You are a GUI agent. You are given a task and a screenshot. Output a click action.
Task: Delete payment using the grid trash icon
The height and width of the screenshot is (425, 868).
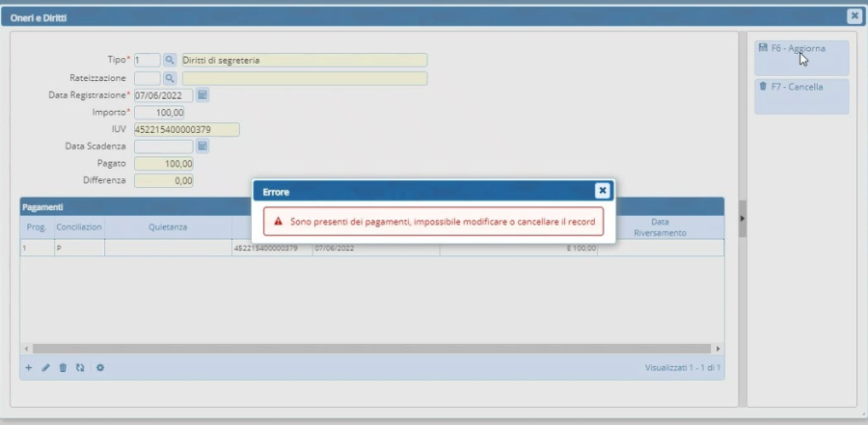point(63,368)
